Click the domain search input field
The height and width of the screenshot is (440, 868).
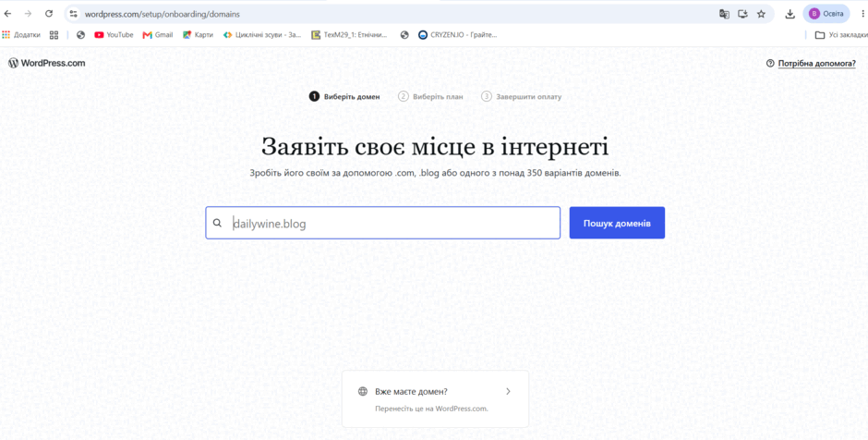coord(382,223)
